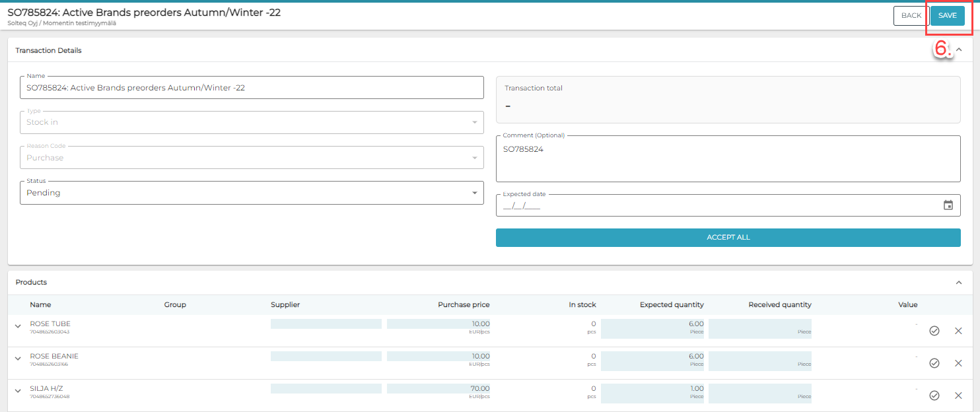Open the Status dropdown showing Pending
This screenshot has height=412, width=980.
coord(252,193)
